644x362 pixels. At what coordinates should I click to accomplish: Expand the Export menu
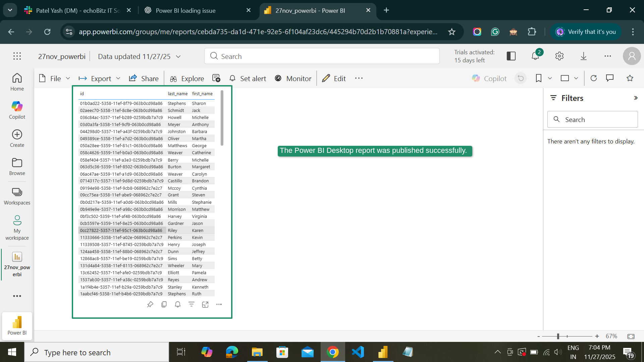point(118,78)
